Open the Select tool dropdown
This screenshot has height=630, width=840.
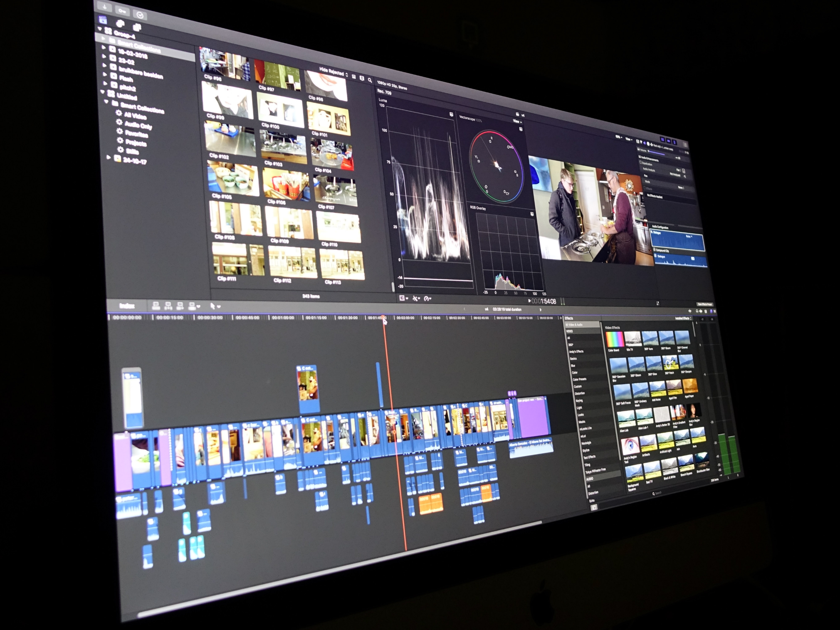(x=215, y=306)
